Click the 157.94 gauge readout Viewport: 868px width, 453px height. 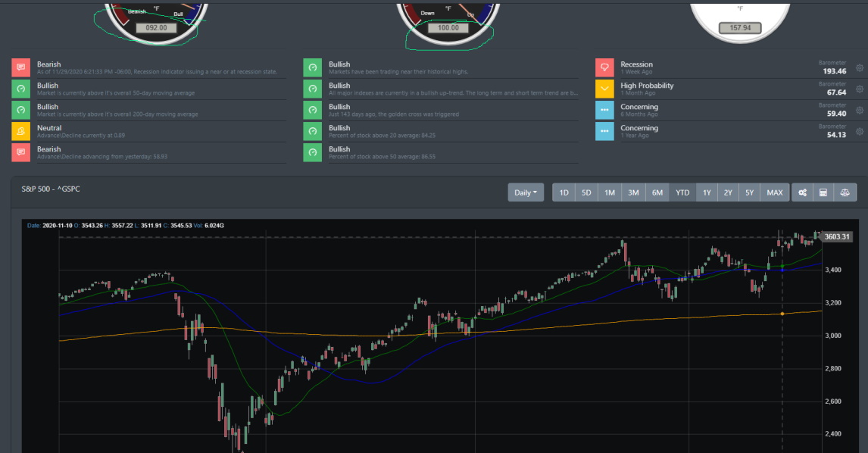click(x=740, y=28)
